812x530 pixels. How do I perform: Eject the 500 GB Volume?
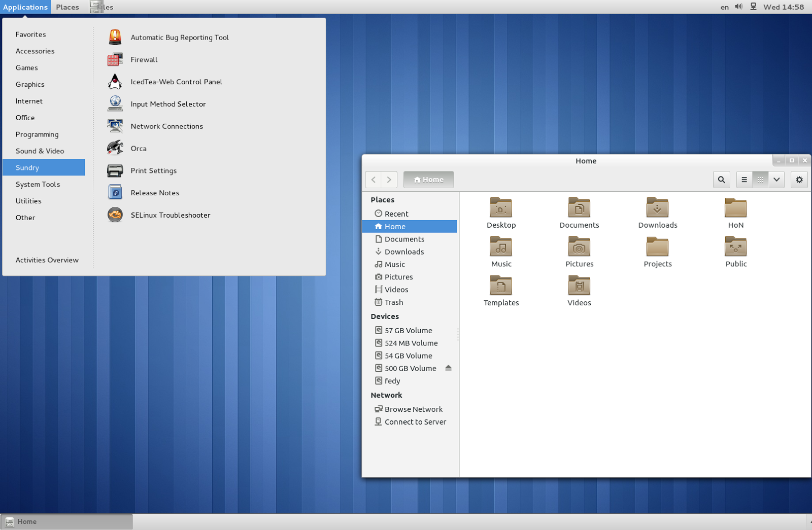coord(448,368)
